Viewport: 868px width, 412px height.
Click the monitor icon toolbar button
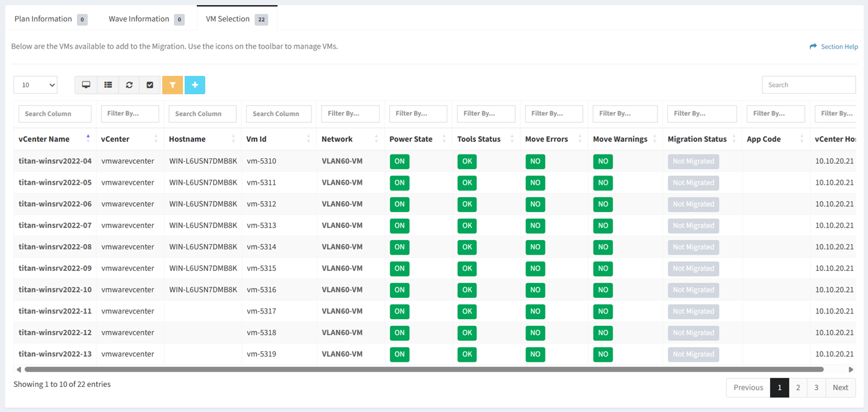click(x=86, y=85)
